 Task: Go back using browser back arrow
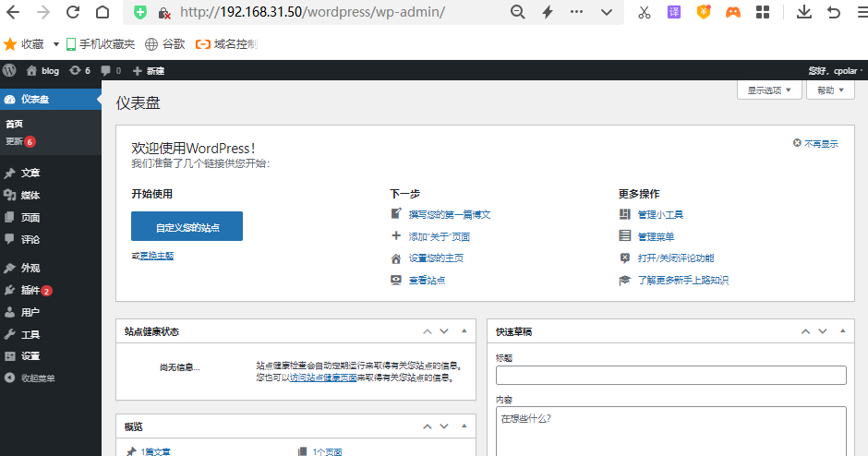(x=13, y=12)
